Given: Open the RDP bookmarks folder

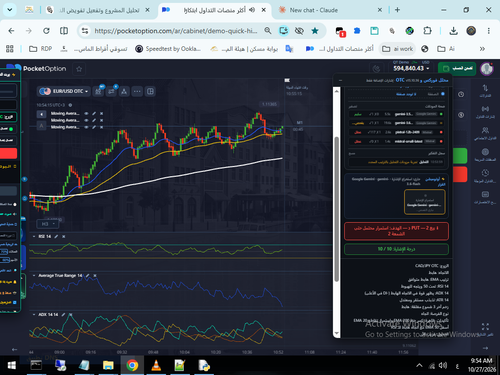Looking at the screenshot, I should tap(41, 49).
